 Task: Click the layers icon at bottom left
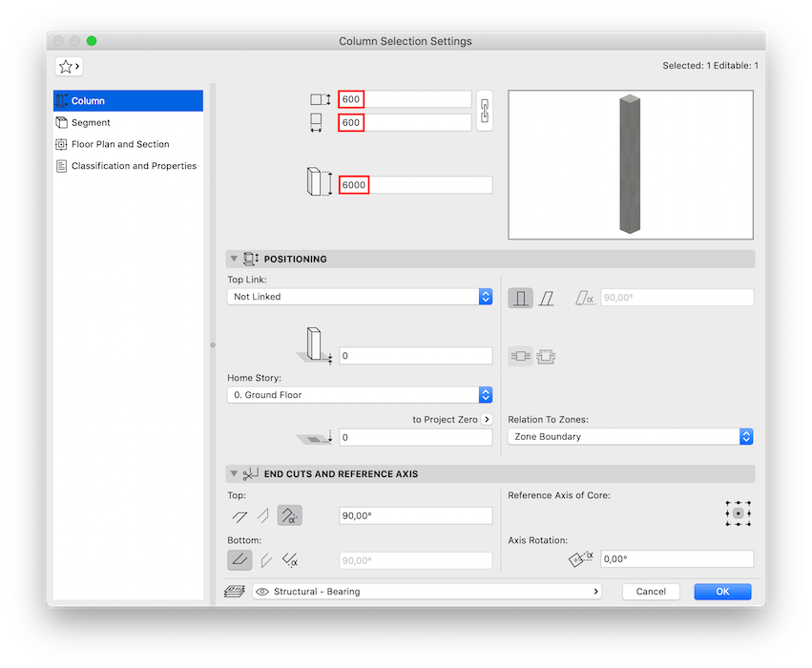[235, 592]
